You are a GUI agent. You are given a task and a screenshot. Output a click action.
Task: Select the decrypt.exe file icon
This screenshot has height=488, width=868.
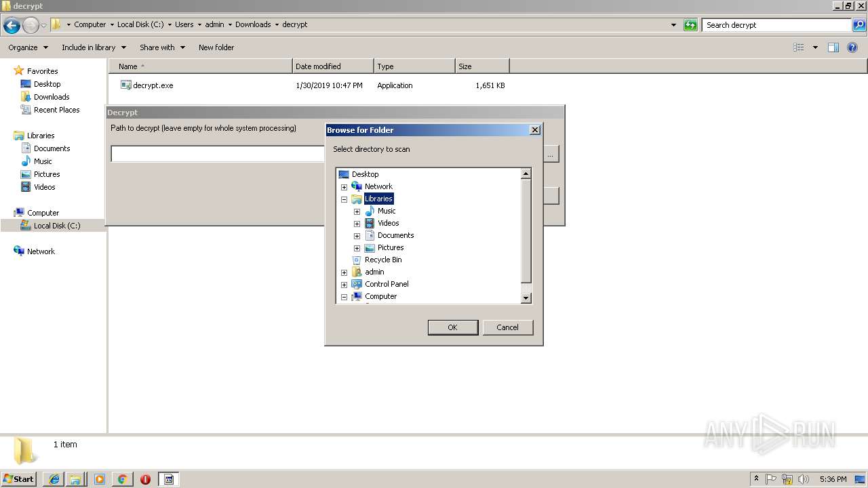125,85
